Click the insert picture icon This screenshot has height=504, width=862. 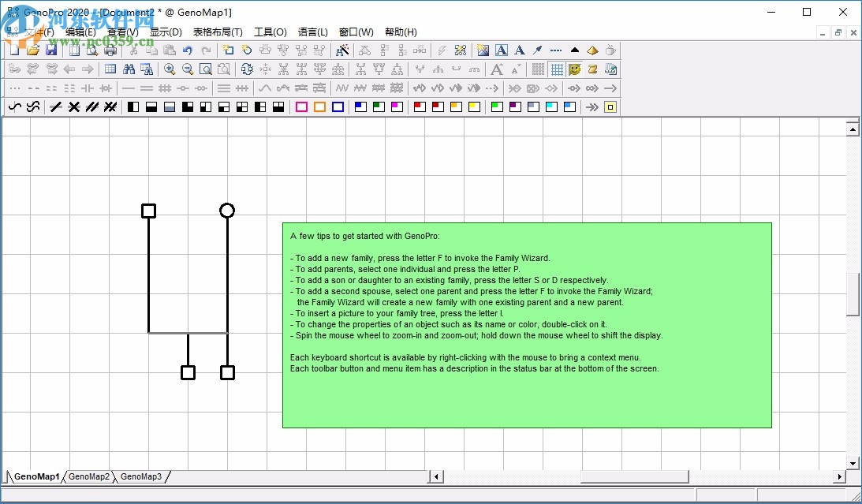click(483, 50)
